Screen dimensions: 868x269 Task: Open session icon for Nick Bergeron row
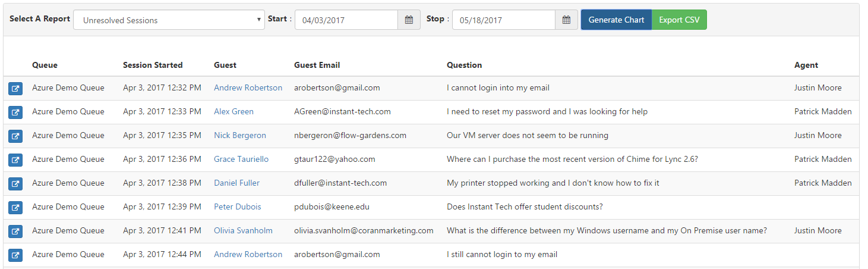pos(15,136)
